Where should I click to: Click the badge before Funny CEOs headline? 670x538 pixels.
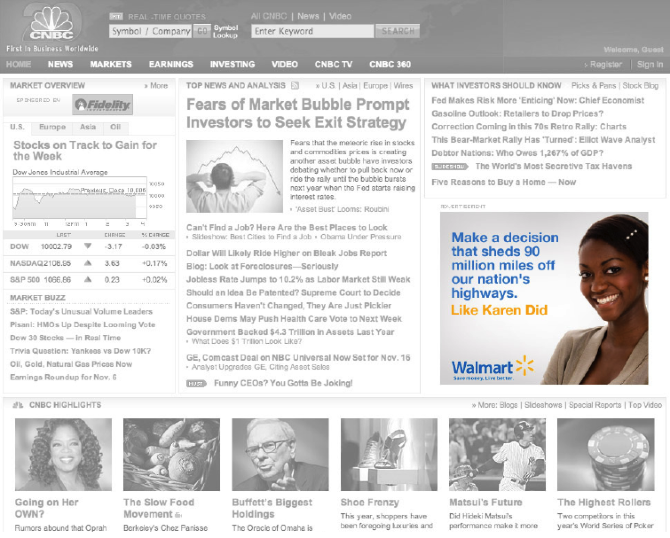(196, 383)
